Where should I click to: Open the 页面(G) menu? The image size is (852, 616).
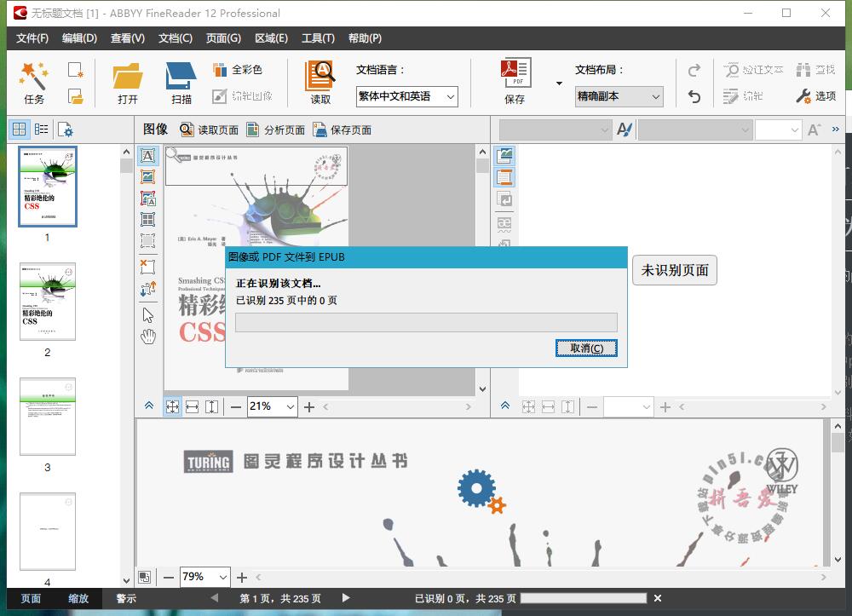tap(223, 38)
